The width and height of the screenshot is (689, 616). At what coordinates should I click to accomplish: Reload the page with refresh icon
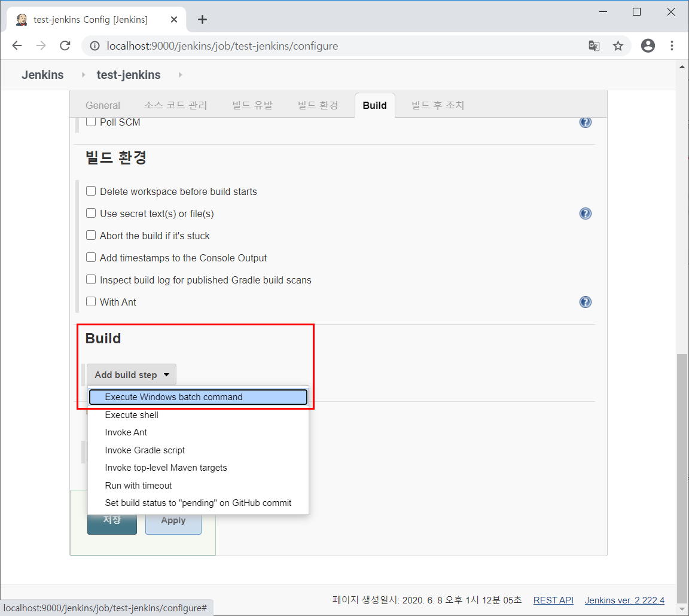click(x=65, y=45)
